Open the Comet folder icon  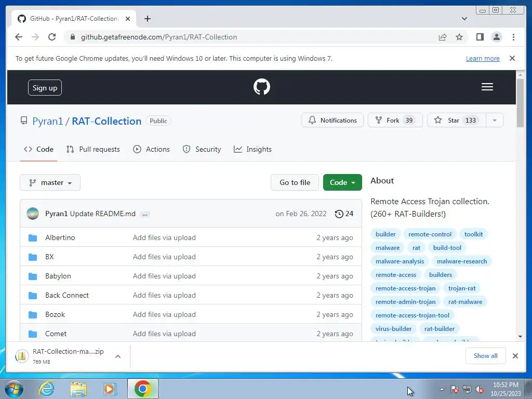(x=33, y=334)
